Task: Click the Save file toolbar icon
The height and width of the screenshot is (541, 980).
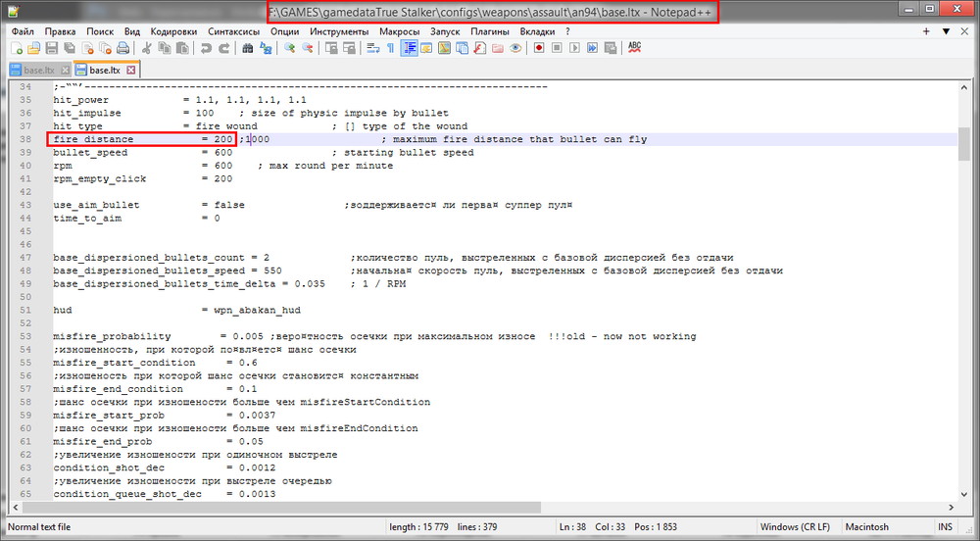Action: tap(52, 47)
